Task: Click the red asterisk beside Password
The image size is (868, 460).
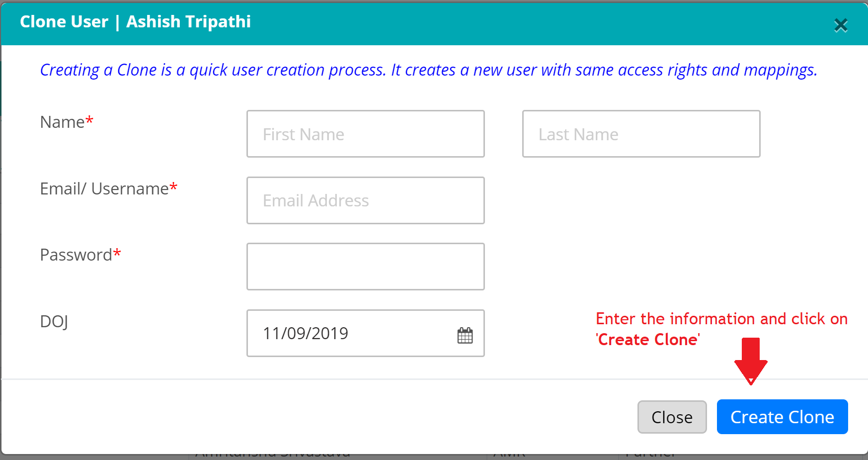Action: point(117,254)
